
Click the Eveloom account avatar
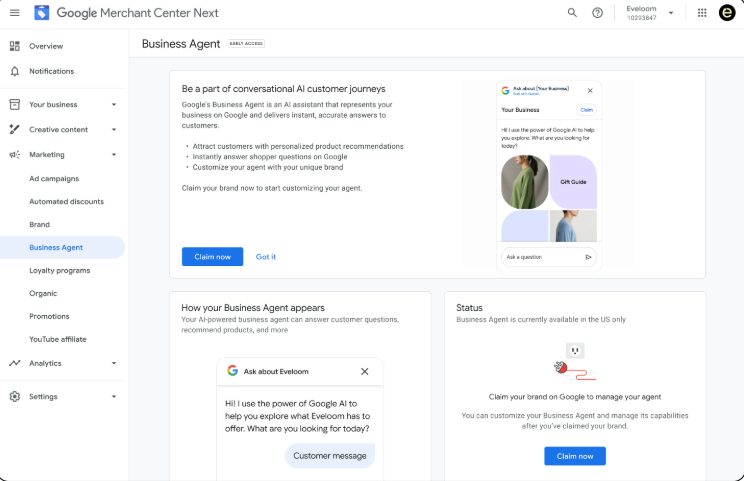727,13
